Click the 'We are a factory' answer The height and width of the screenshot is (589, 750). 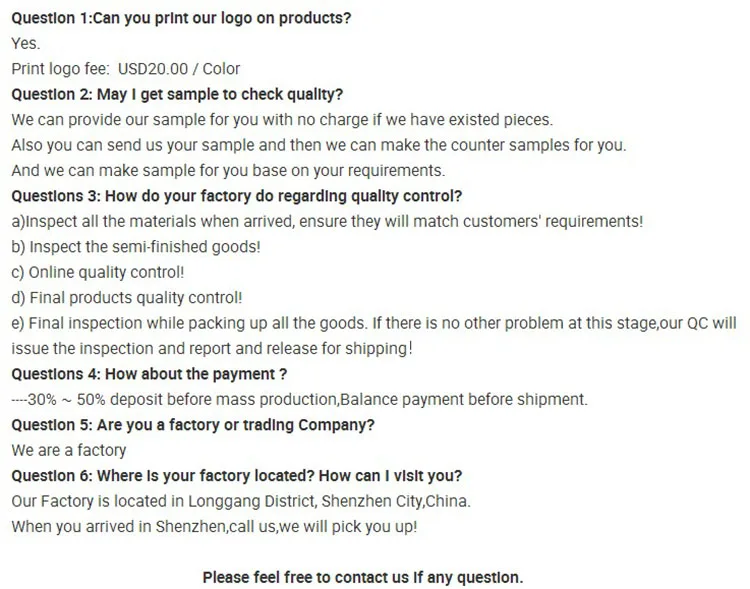(69, 450)
